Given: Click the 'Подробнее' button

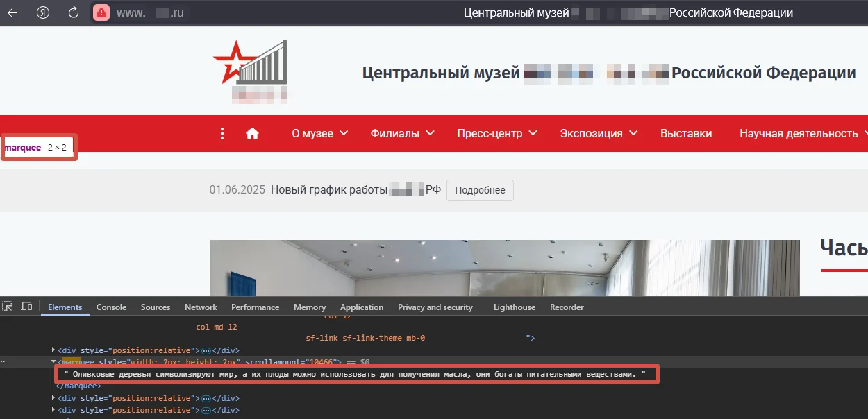Looking at the screenshot, I should (x=480, y=190).
